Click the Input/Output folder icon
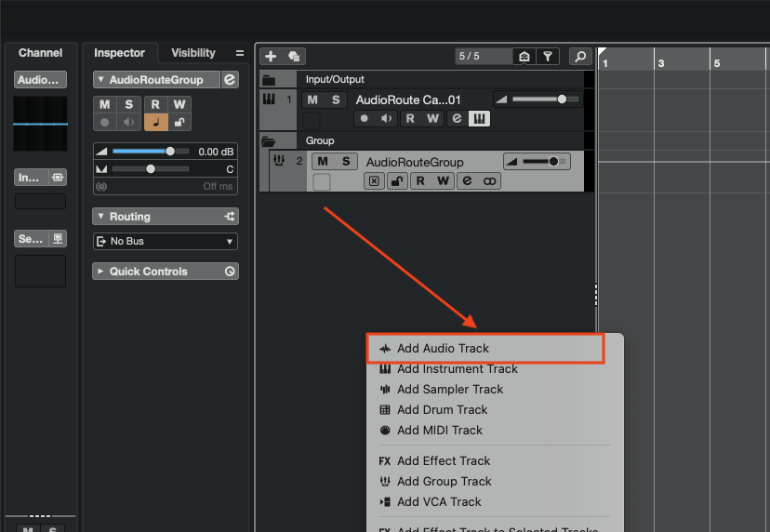 pyautogui.click(x=269, y=79)
